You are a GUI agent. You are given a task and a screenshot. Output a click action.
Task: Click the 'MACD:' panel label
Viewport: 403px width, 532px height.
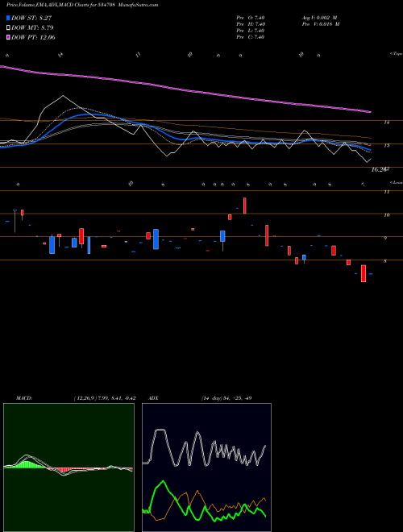[x=23, y=398]
